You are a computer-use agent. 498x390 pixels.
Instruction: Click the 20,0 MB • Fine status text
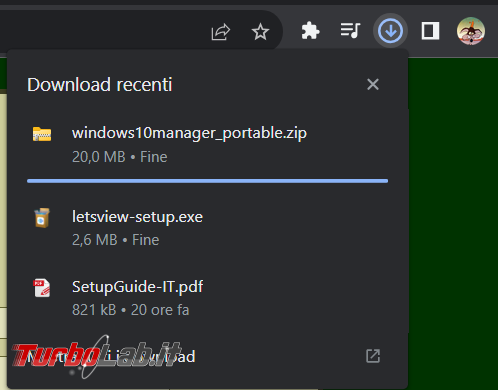pos(120,157)
